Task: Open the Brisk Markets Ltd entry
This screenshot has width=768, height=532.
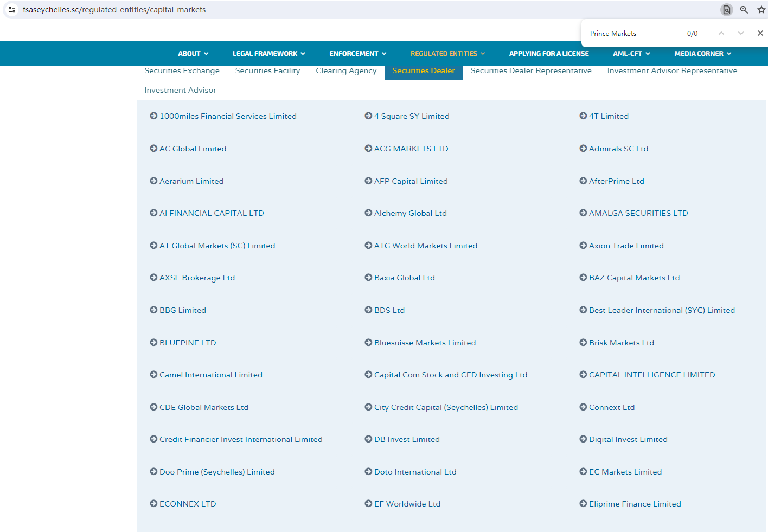Action: pyautogui.click(x=621, y=343)
